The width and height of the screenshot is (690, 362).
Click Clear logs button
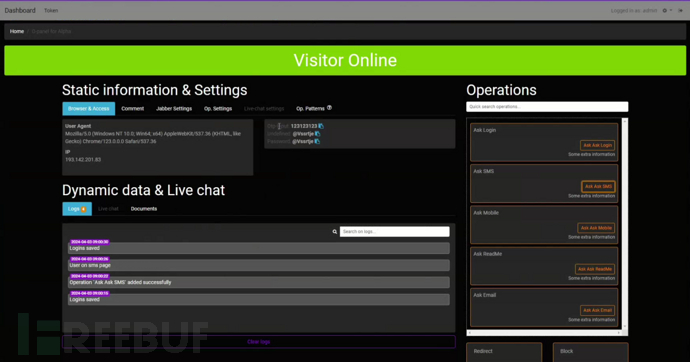pos(259,342)
